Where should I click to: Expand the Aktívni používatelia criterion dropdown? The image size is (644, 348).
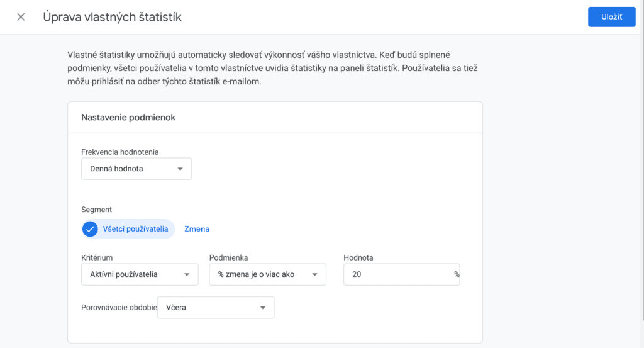coord(140,274)
